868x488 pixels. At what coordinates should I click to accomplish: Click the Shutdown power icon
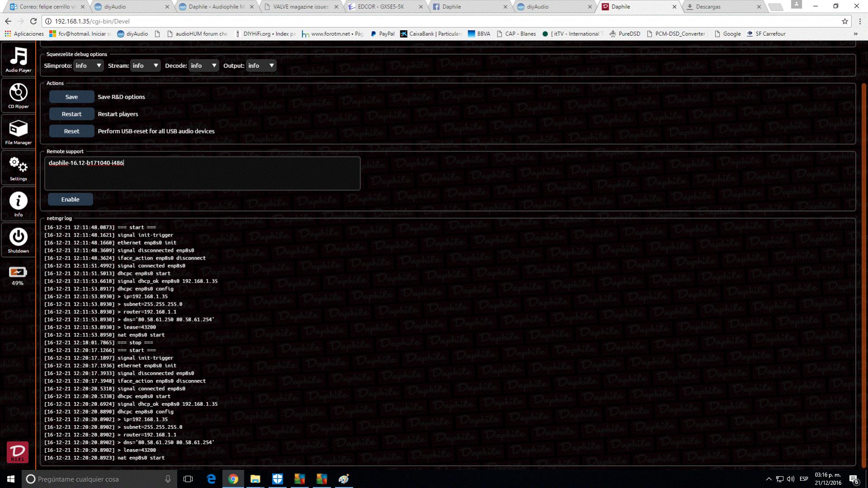pyautogui.click(x=18, y=240)
